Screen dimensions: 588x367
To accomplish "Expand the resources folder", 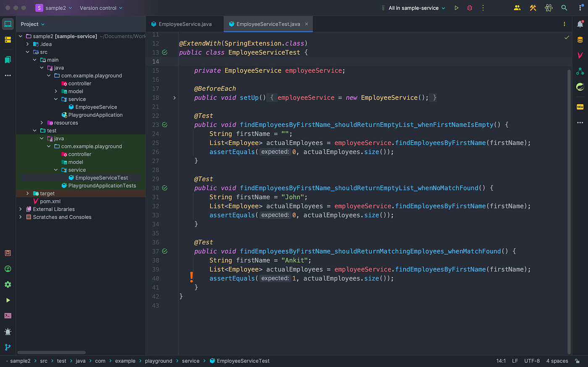I will pos(41,123).
